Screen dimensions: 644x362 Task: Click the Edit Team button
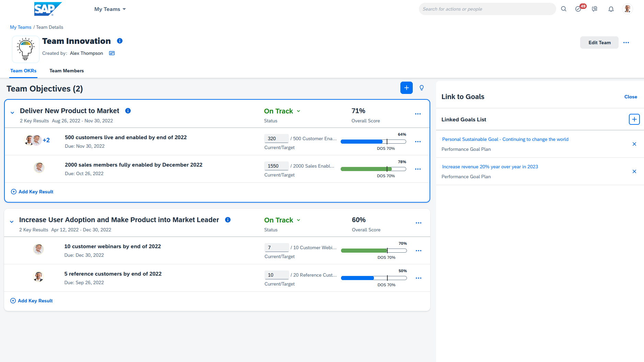[599, 43]
